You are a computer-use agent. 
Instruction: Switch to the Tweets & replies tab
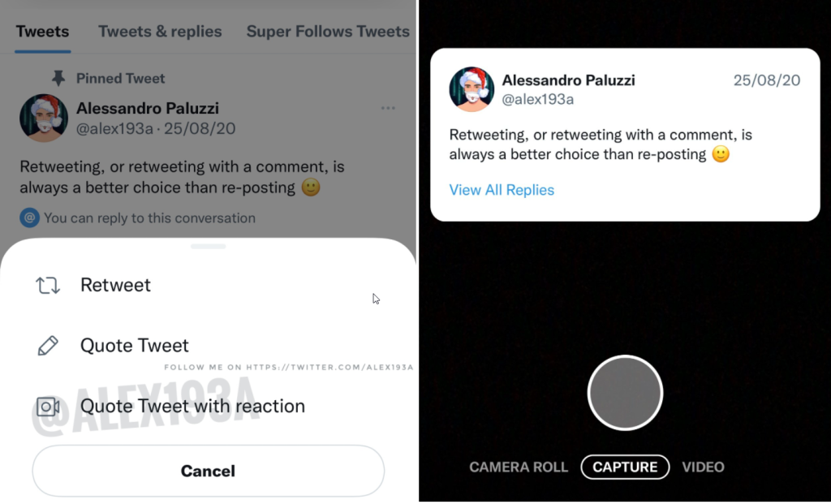coord(160,31)
